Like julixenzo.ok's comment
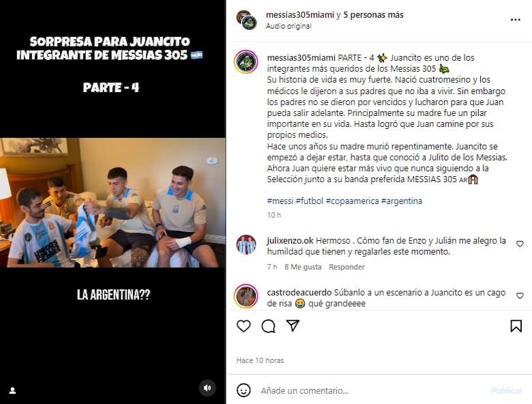Image resolution: width=532 pixels, height=404 pixels. click(520, 244)
